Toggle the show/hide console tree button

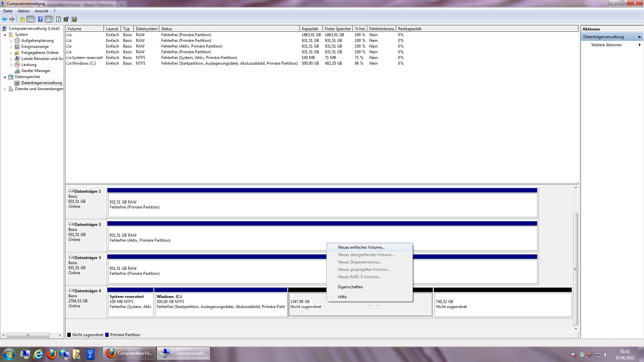(31, 19)
